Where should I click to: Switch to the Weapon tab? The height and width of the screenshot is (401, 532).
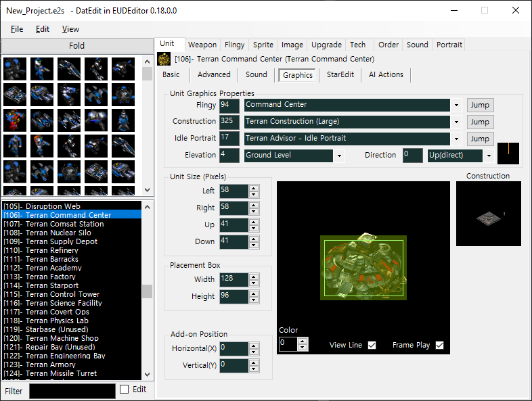coord(202,45)
